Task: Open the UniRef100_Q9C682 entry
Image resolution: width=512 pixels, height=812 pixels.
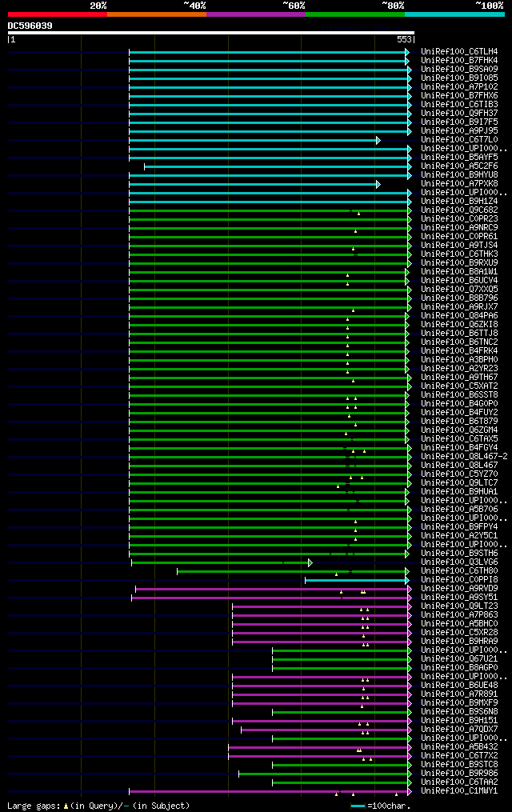Action: click(x=459, y=210)
